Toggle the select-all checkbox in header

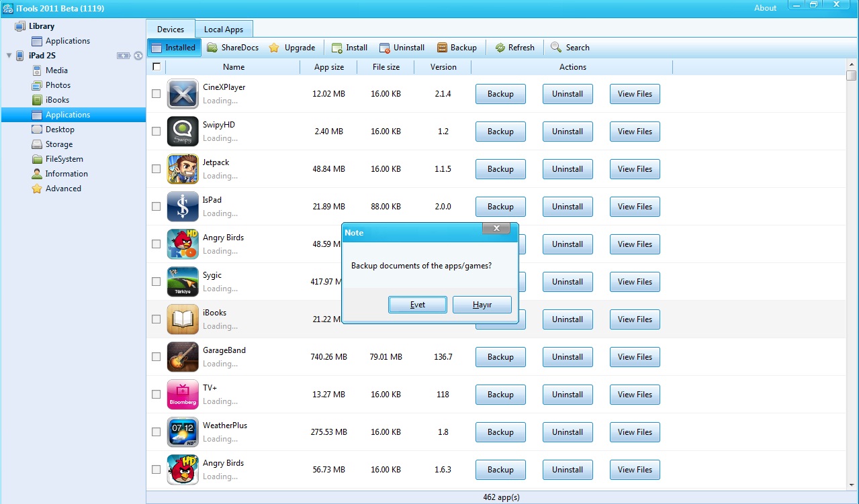pyautogui.click(x=156, y=66)
